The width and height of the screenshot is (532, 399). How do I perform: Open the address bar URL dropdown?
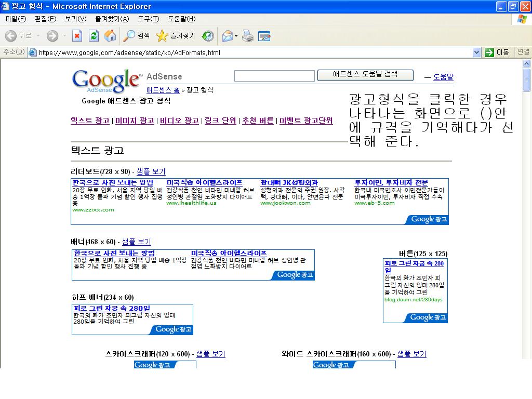(477, 52)
